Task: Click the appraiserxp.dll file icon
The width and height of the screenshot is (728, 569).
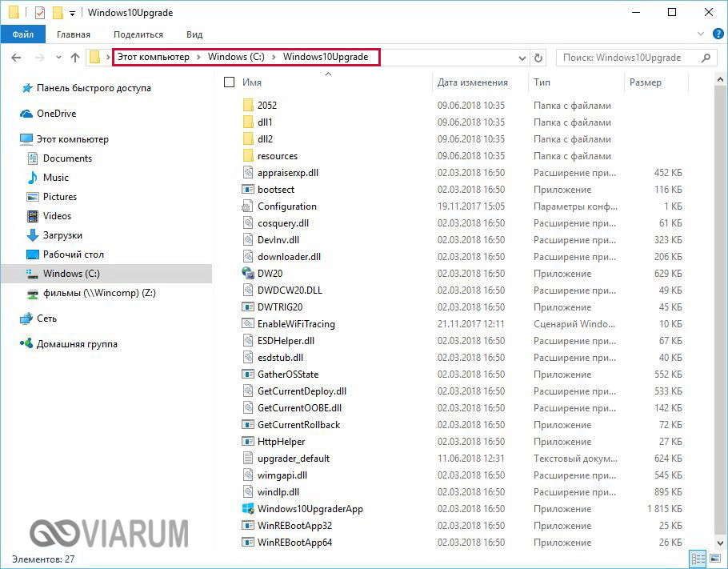Action: tap(248, 172)
